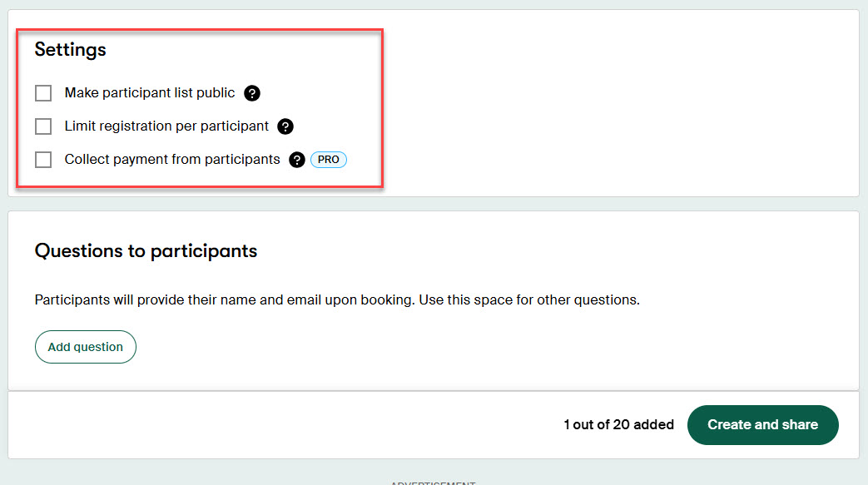Click the "Make participant list public" label text

click(149, 93)
